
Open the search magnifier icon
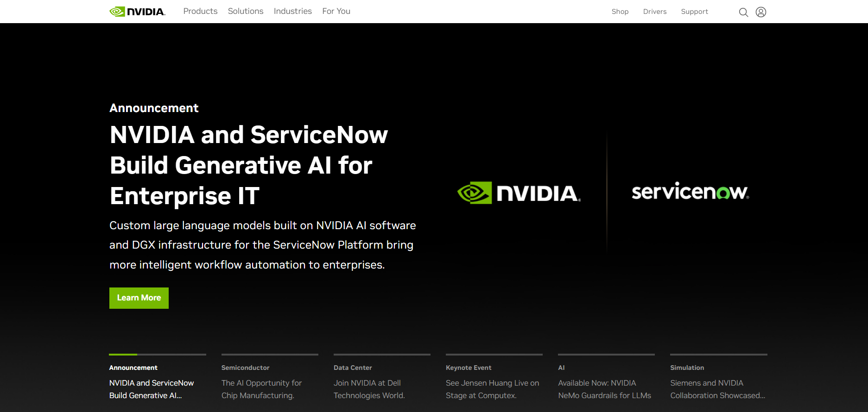743,12
